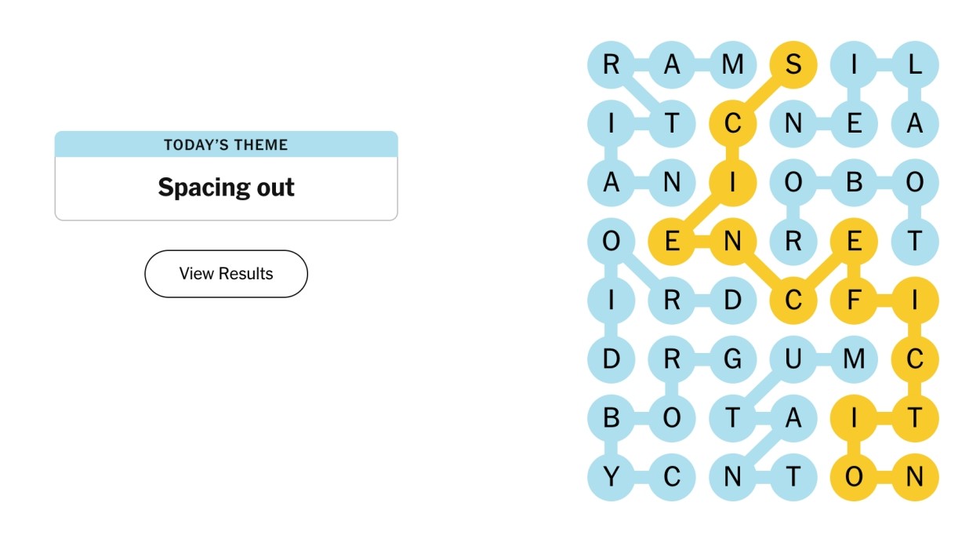Tap the letter B between O and E

854,182
